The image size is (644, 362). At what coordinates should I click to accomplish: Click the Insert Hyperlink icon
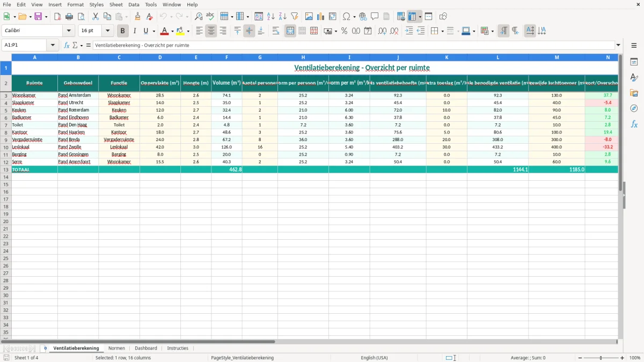363,17
